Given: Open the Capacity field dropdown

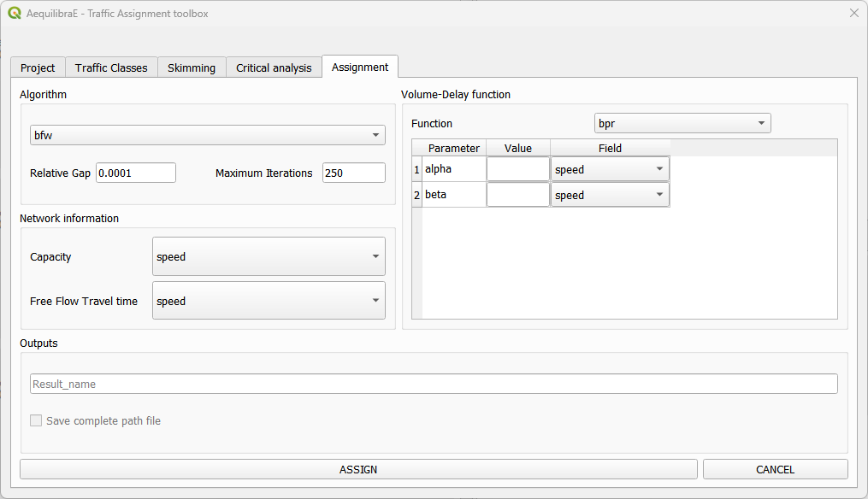Looking at the screenshot, I should (269, 256).
